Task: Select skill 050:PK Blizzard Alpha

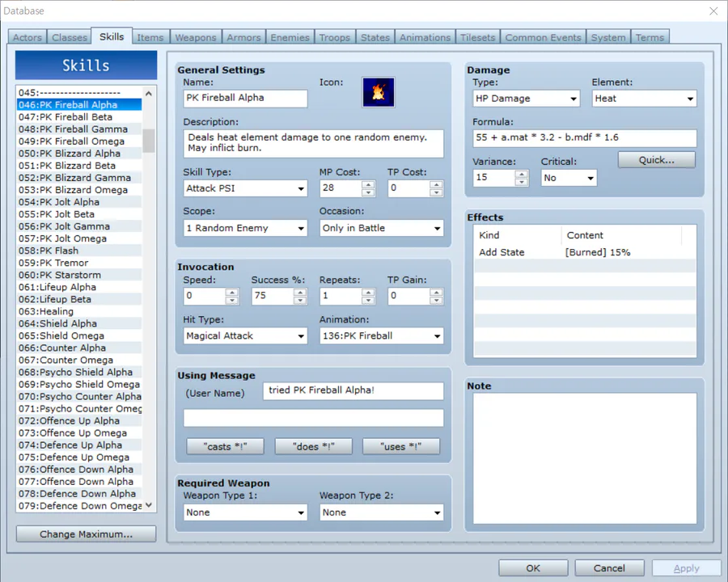Action: [x=79, y=153]
